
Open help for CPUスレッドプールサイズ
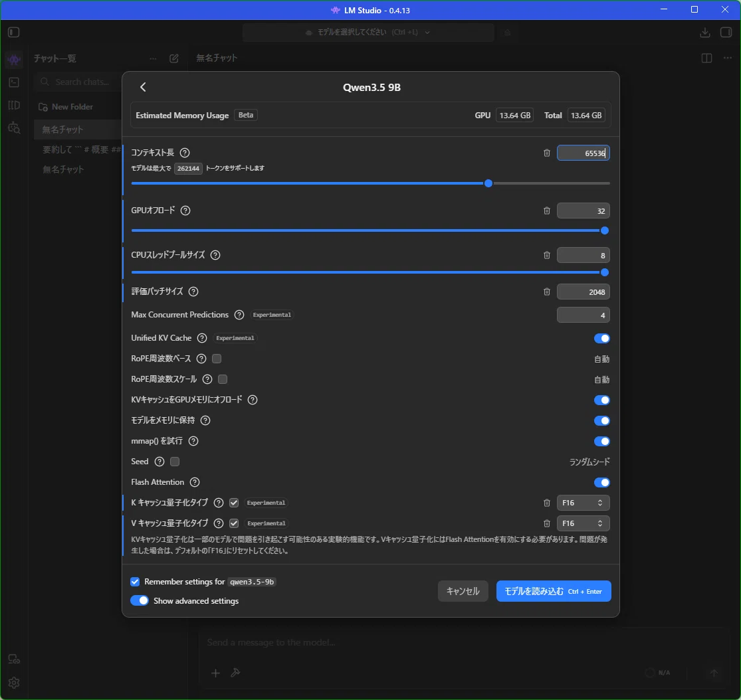(215, 255)
